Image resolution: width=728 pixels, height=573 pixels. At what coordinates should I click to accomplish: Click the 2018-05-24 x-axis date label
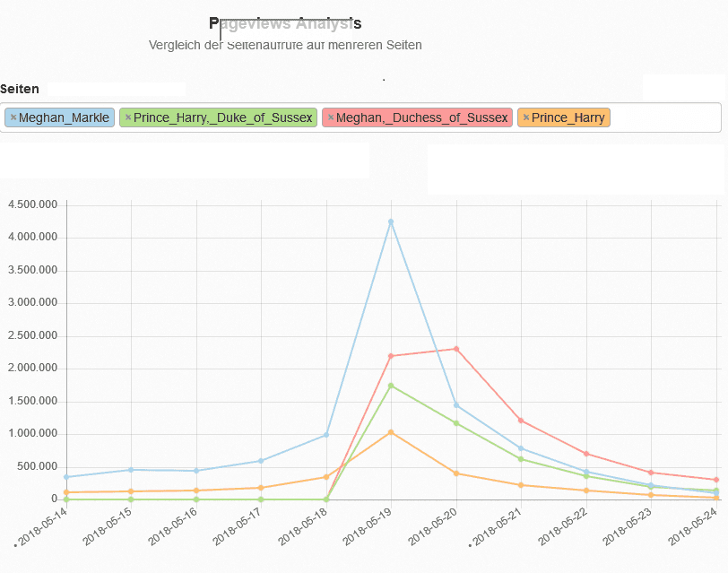(x=693, y=526)
